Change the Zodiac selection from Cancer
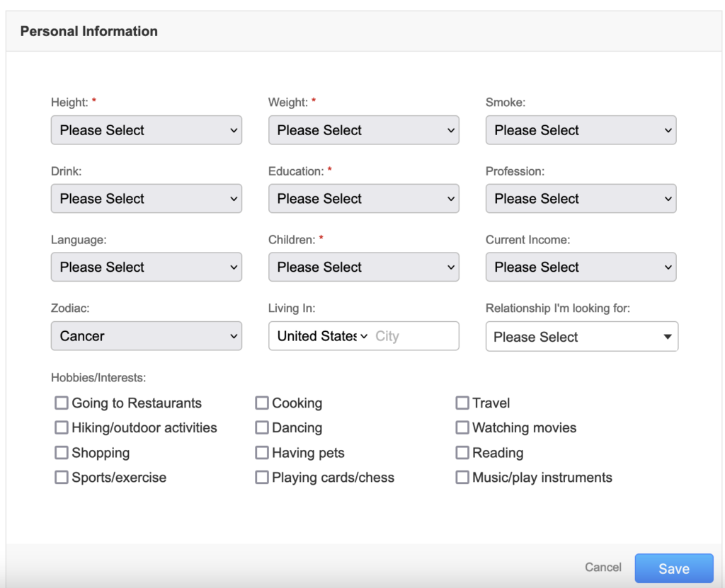 click(146, 335)
